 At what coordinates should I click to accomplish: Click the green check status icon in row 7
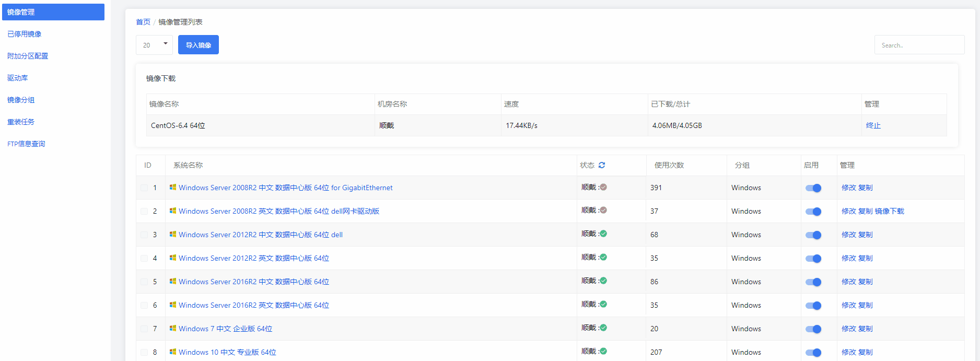pyautogui.click(x=603, y=328)
